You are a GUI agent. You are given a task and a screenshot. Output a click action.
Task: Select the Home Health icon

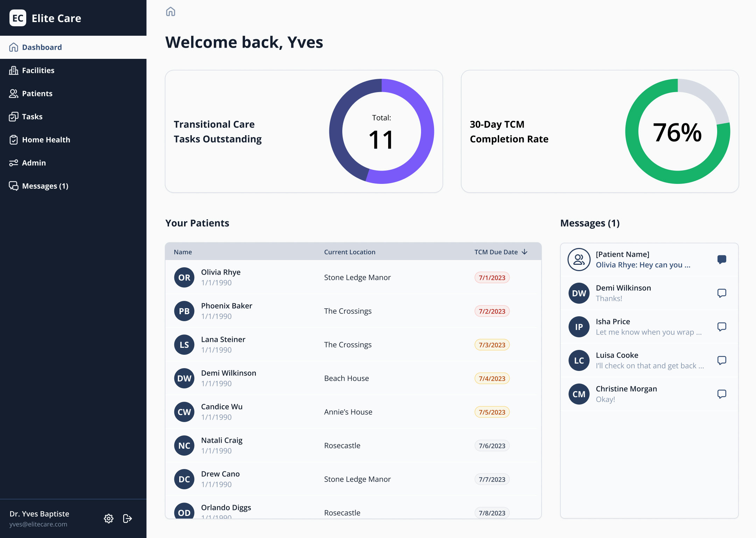pos(14,139)
